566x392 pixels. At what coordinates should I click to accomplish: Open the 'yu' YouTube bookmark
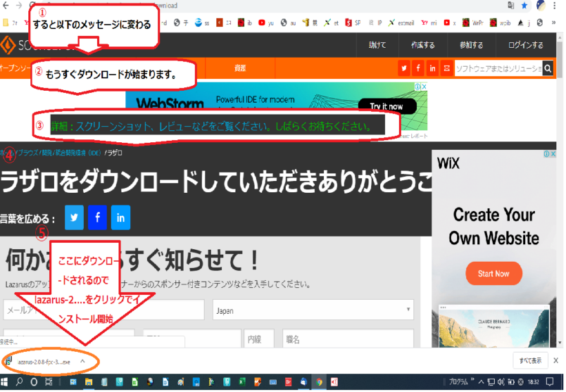click(x=266, y=23)
